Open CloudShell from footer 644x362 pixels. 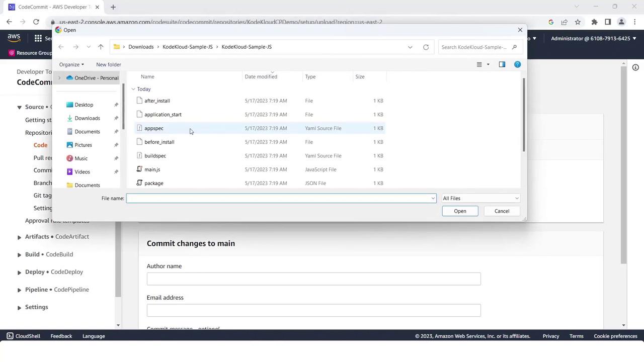(x=24, y=336)
